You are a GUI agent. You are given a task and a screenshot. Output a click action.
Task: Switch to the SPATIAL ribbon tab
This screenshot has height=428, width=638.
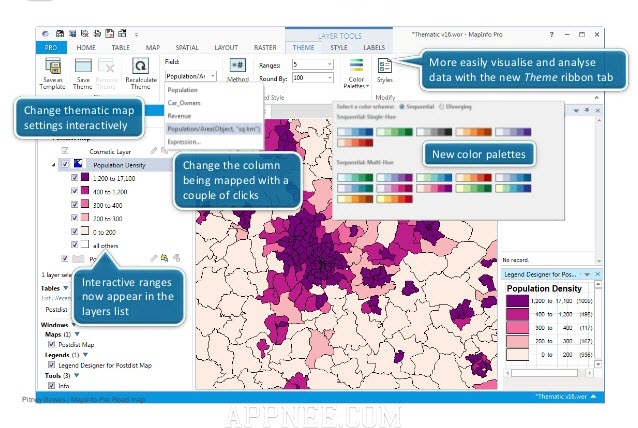187,48
